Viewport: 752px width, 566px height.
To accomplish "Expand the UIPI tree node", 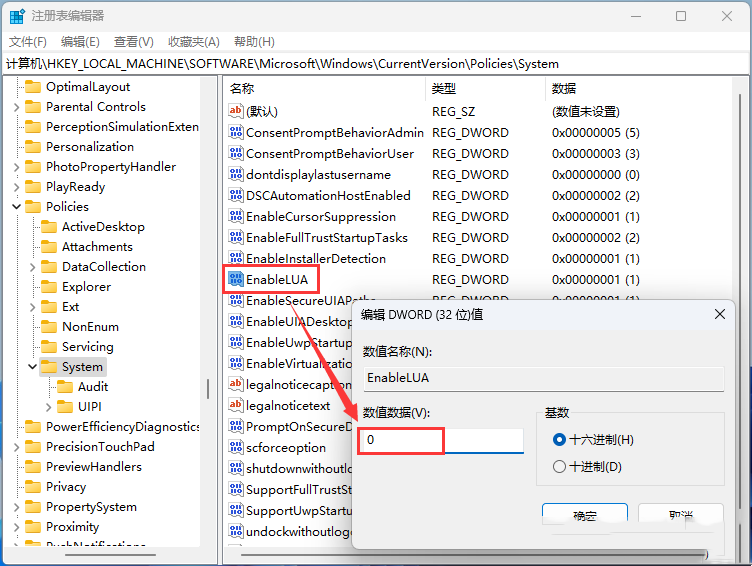I will pyautogui.click(x=48, y=407).
